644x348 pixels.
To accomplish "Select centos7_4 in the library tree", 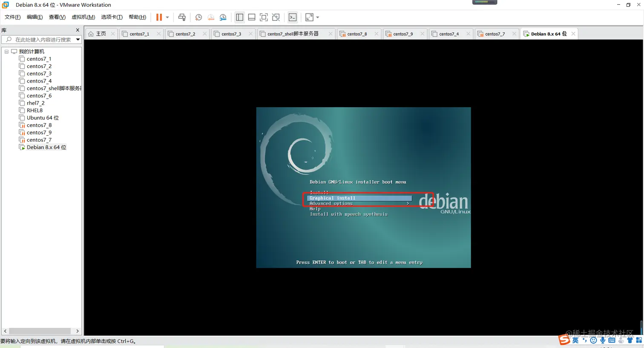I will (x=39, y=81).
